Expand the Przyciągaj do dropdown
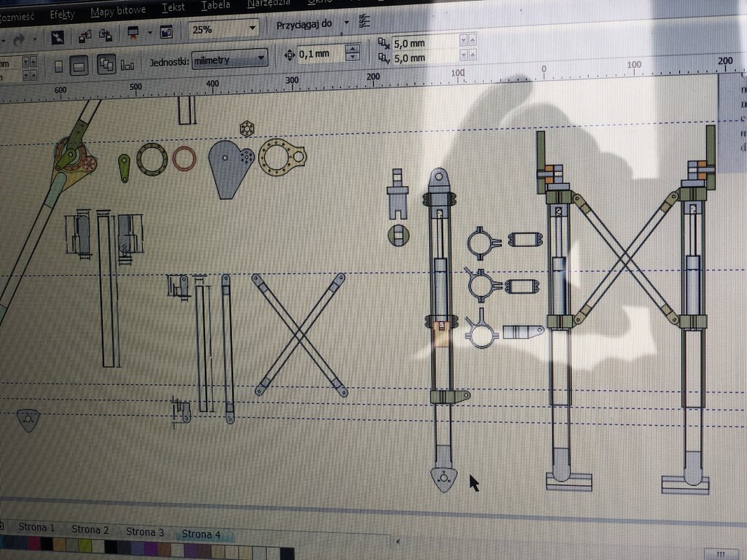 coord(347,23)
